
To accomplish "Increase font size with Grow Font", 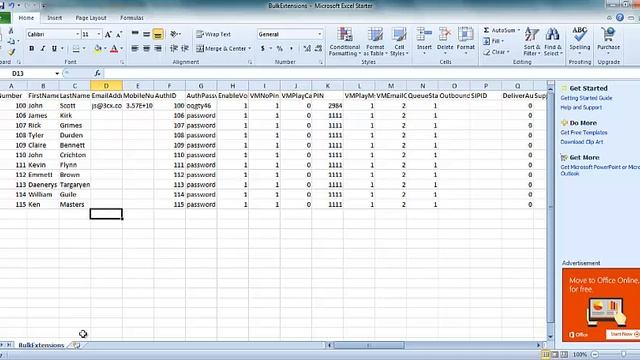I will coord(108,34).
